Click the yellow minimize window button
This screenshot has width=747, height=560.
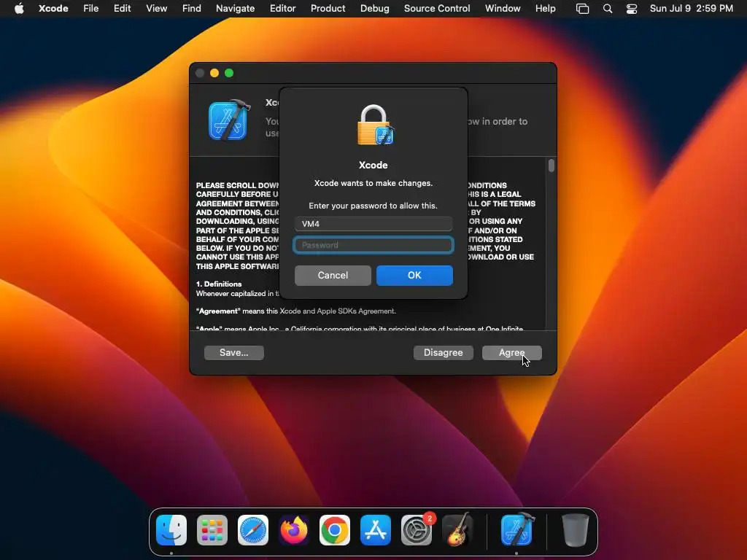click(x=214, y=73)
